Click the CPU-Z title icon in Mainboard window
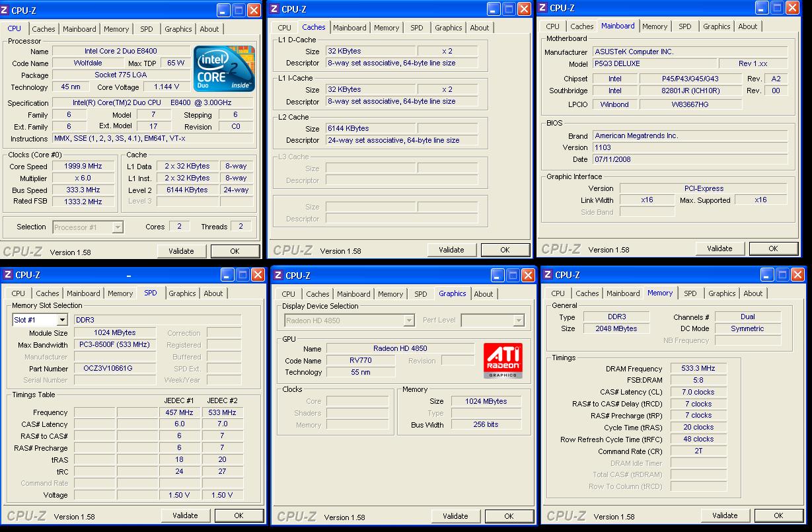The image size is (812, 532). [x=542, y=8]
